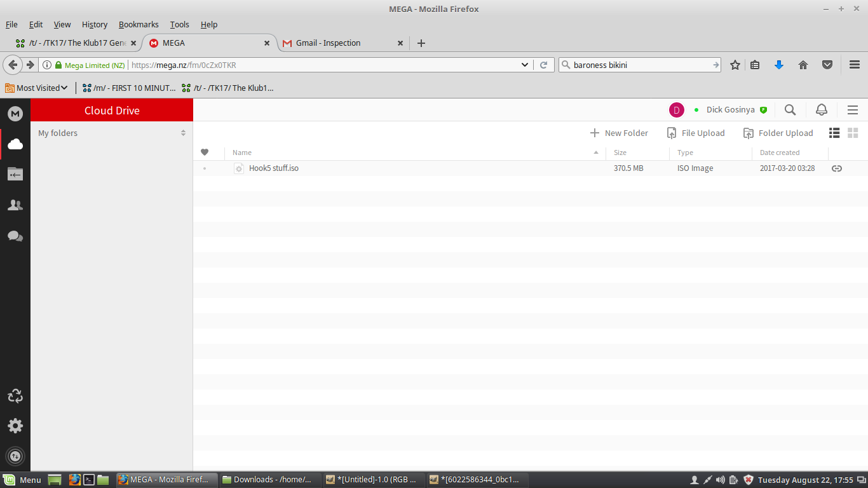Open Rubbish Bin recycle icon in sidebar
The image size is (868, 488).
pos(15,396)
